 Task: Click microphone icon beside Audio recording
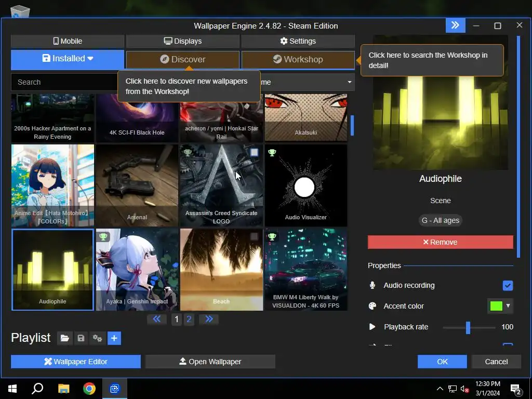coord(372,285)
